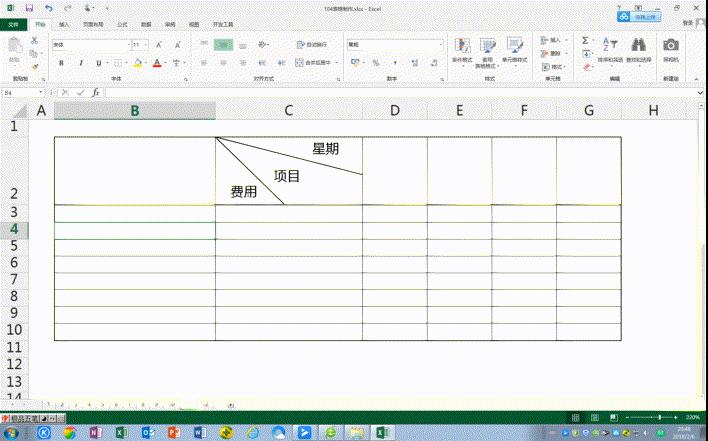Toggle Wrap Text
This screenshot has height=441, width=708.
[312, 45]
